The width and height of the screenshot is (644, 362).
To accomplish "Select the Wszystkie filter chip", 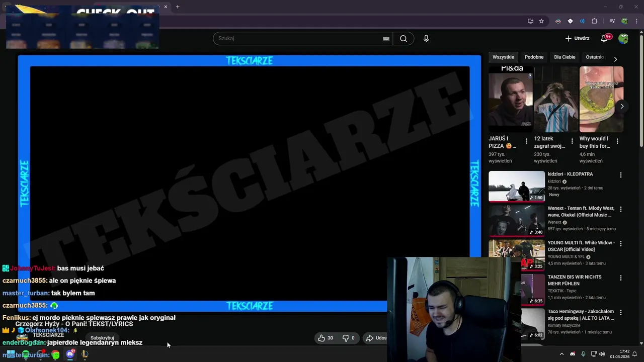I will (x=503, y=57).
